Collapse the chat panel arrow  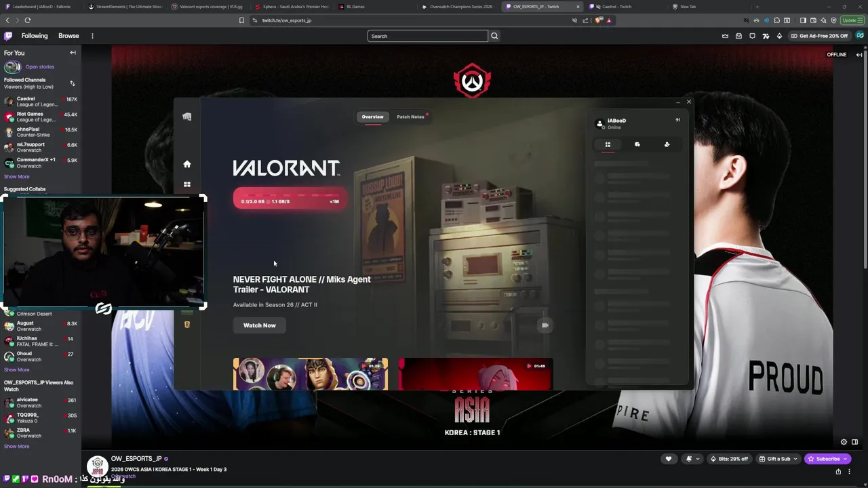click(x=859, y=55)
